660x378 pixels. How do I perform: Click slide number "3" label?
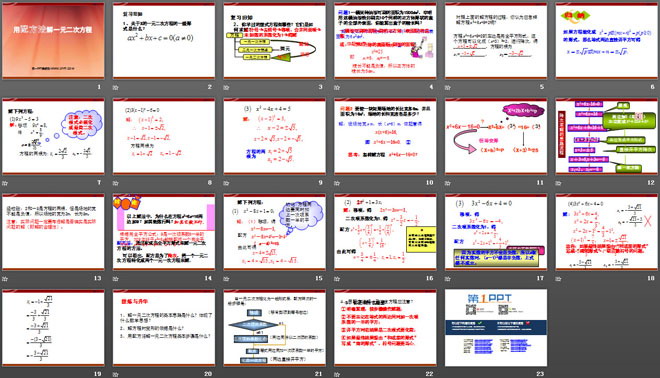pyautogui.click(x=320, y=87)
